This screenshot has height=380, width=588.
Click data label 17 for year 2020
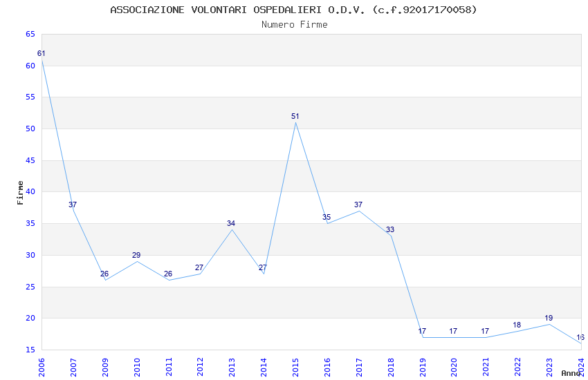(453, 331)
